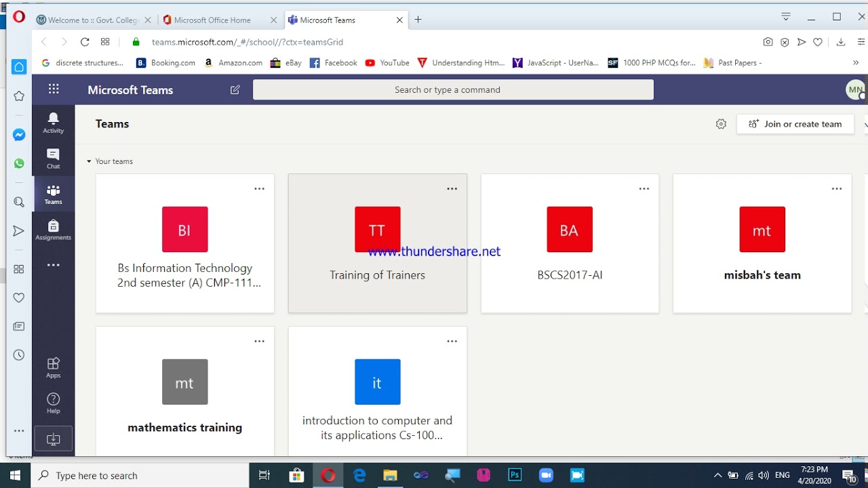This screenshot has width=868, height=488.
Task: Open more options for misbah's team
Action: coord(837,189)
